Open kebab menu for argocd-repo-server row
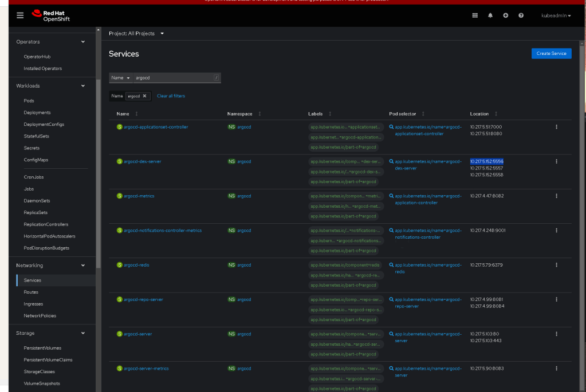 [x=556, y=299]
